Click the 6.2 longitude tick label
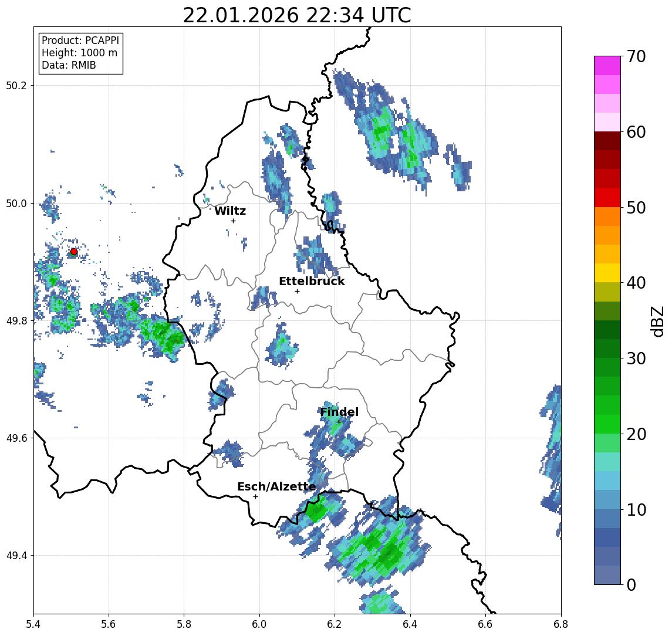Image resolution: width=672 pixels, height=636 pixels. point(335,624)
